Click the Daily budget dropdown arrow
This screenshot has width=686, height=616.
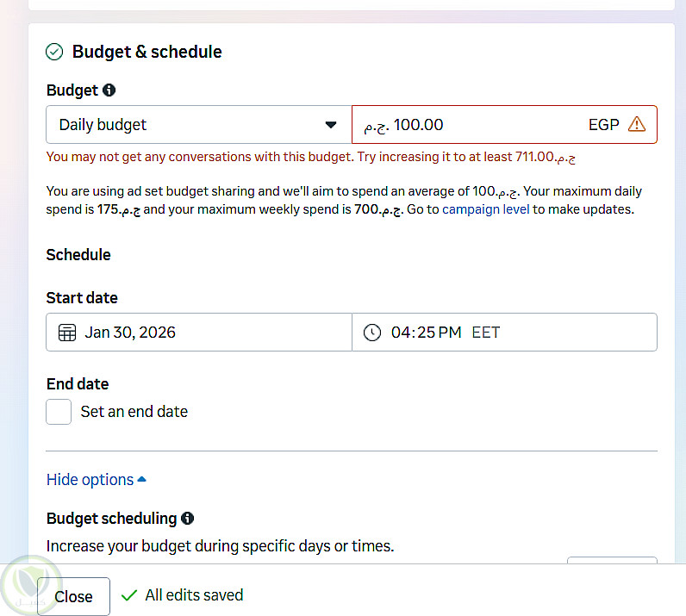(x=331, y=125)
